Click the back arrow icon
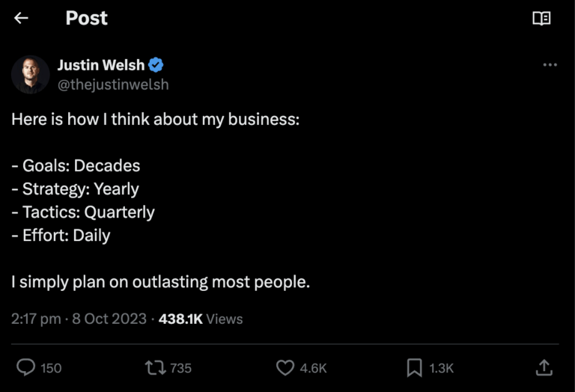This screenshot has width=575, height=392. [21, 19]
